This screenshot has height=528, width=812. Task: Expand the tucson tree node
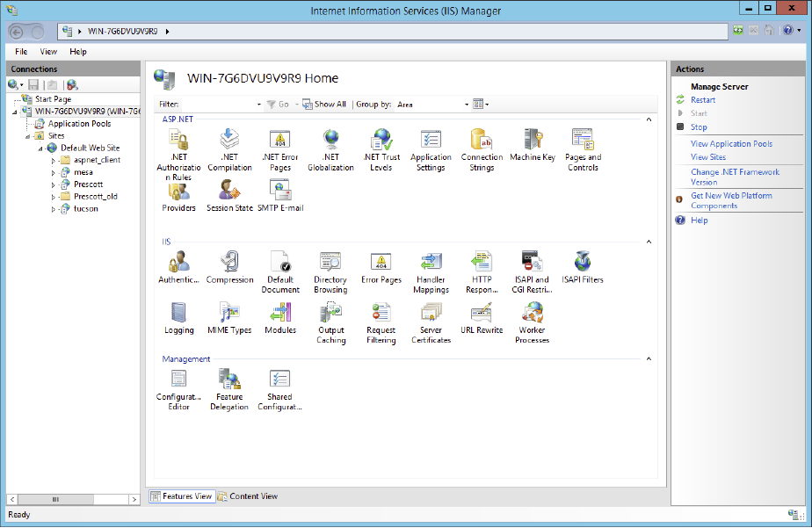53,209
